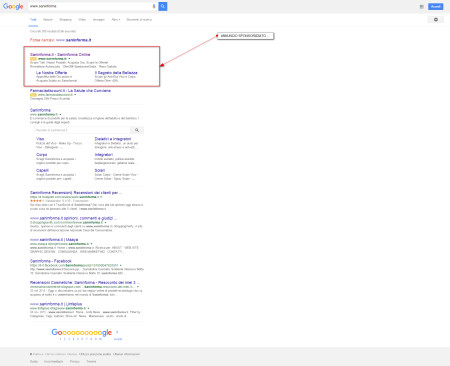Expand the Altro dropdown in search tabs
The image size is (450, 366).
coord(116,20)
